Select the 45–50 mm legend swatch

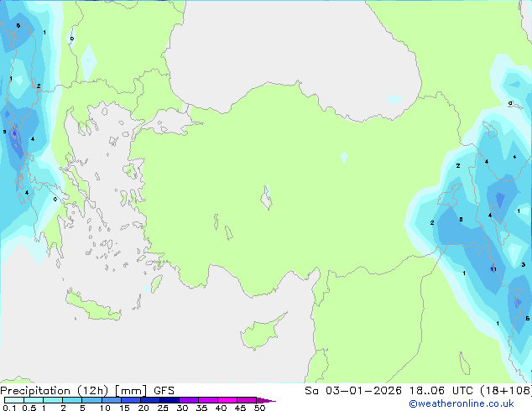(247, 400)
